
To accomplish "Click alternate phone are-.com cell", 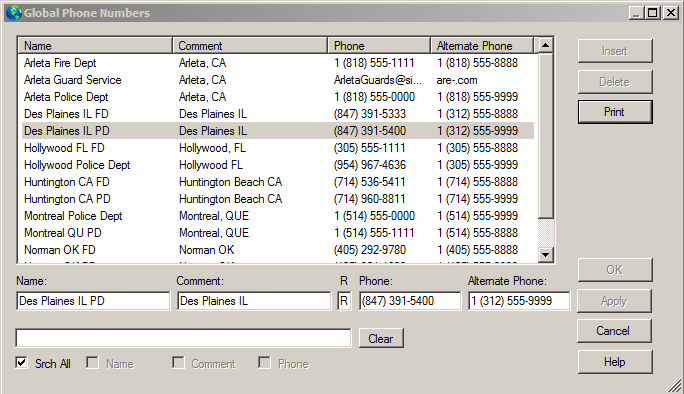I will tap(457, 80).
